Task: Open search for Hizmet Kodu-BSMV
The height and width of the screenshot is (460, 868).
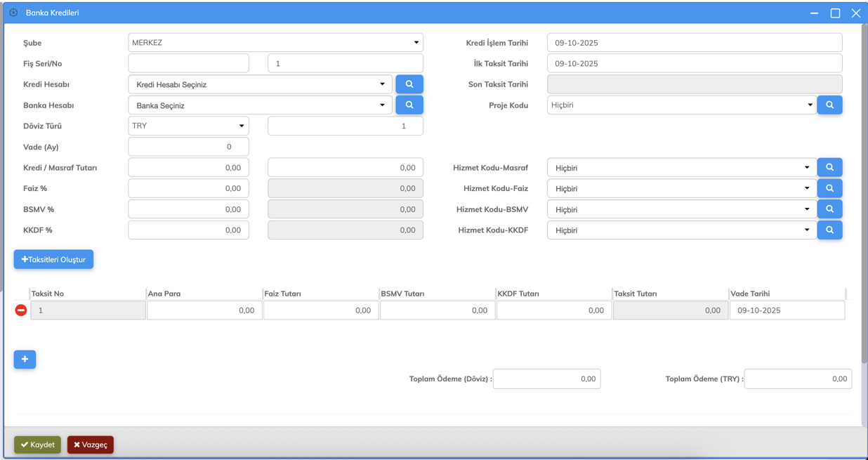Action: pyautogui.click(x=829, y=209)
